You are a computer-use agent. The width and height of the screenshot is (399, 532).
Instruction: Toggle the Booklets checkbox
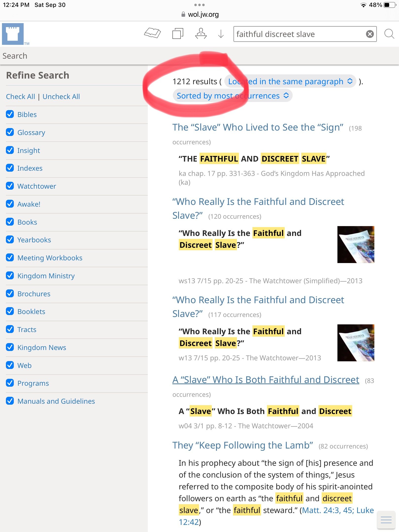(10, 311)
